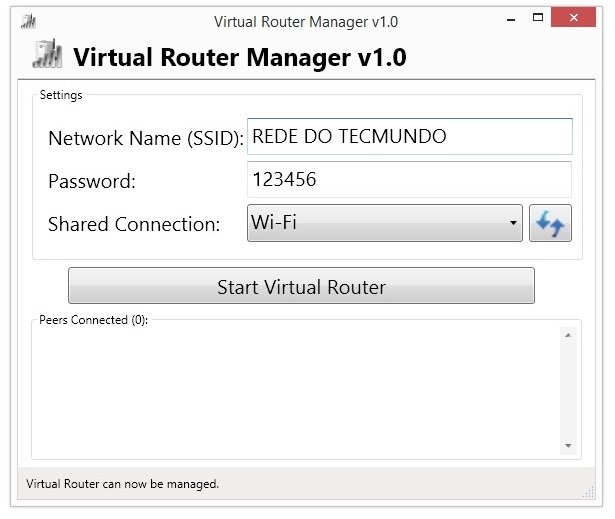Screen dimensions: 615x519
Task: Click the small app icon in title bar
Action: 28,22
